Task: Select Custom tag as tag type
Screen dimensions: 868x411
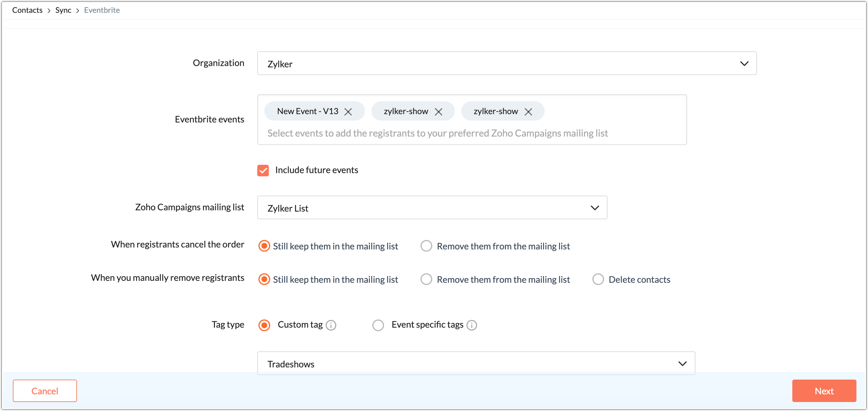Action: click(264, 325)
